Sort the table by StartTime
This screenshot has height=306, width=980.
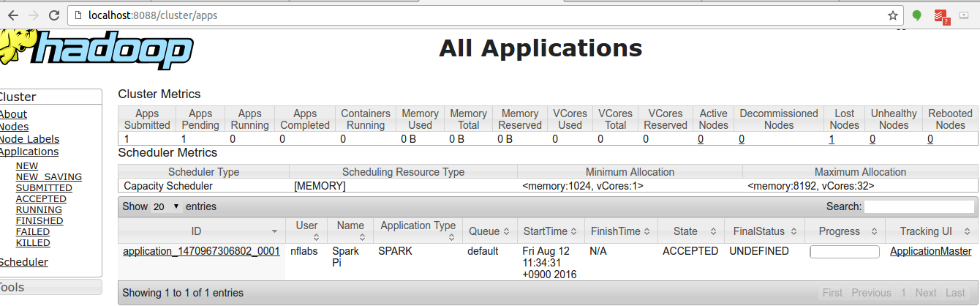point(551,231)
